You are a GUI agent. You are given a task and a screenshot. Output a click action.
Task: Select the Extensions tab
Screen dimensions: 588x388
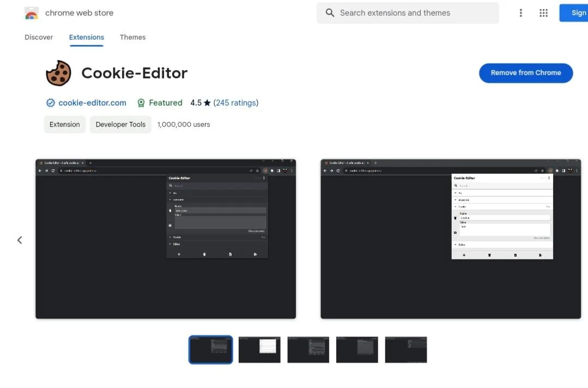tap(87, 37)
